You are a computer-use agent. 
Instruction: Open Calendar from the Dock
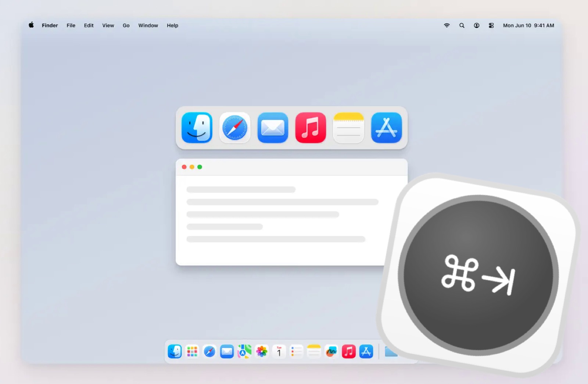click(x=279, y=352)
